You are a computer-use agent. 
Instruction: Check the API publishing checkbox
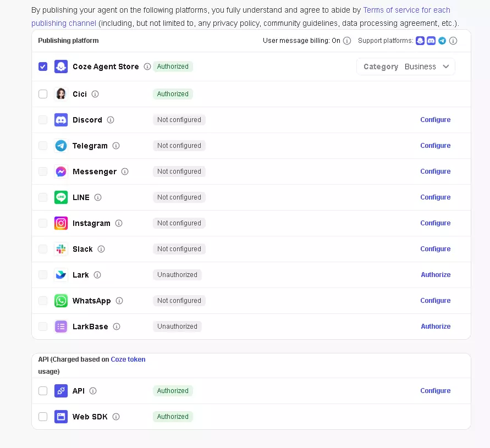tap(43, 391)
